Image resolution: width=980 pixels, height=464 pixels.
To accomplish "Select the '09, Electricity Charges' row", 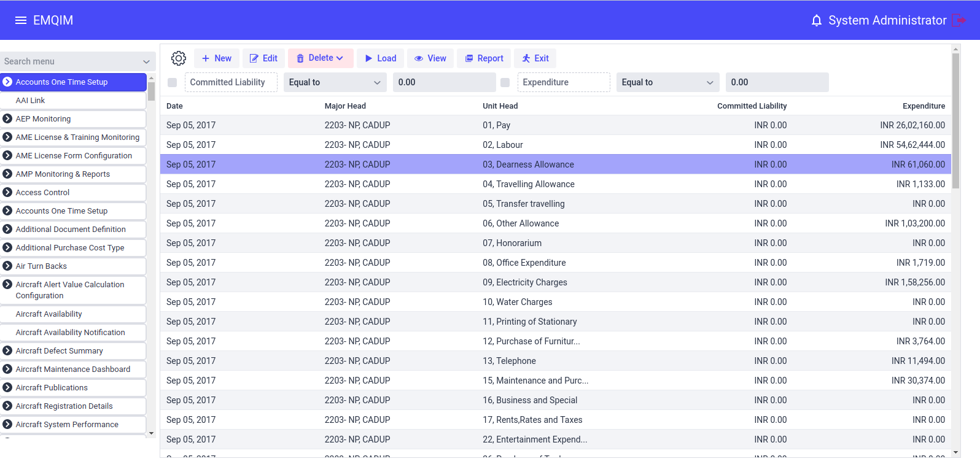I will pyautogui.click(x=556, y=282).
